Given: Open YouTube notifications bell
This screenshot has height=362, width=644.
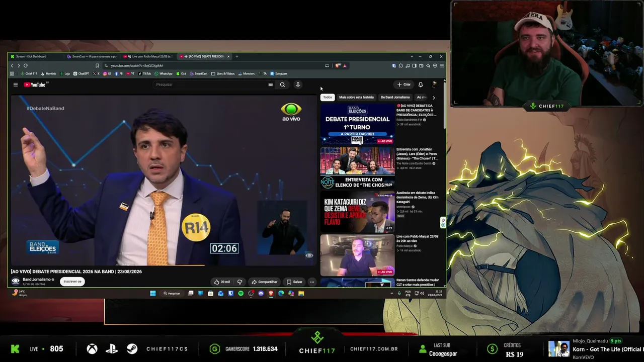Looking at the screenshot, I should pos(421,84).
